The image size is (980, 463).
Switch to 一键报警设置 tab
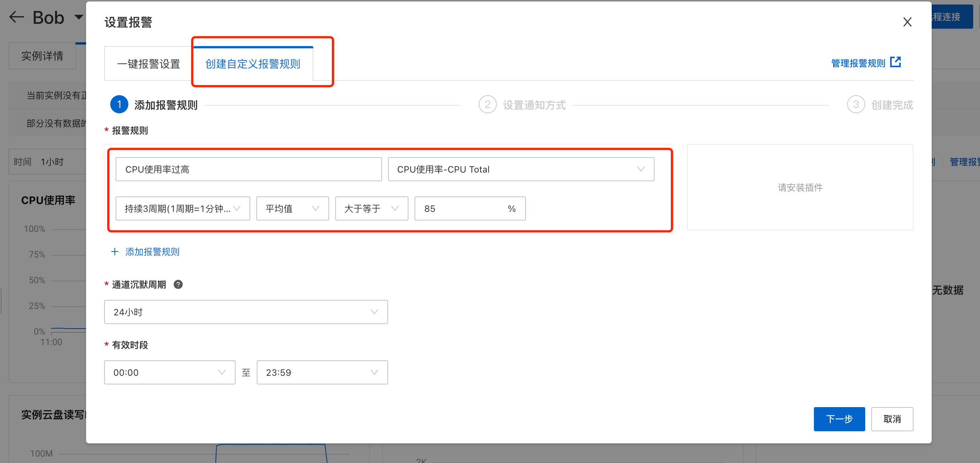148,64
